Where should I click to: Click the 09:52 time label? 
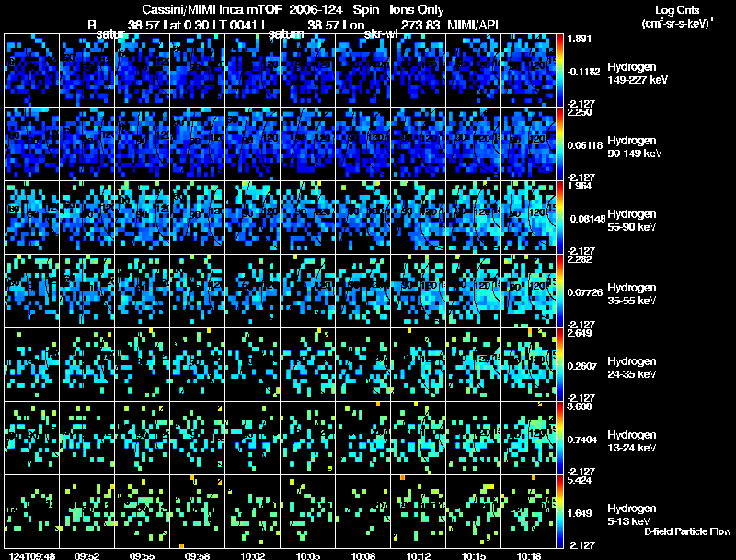pyautogui.click(x=86, y=555)
